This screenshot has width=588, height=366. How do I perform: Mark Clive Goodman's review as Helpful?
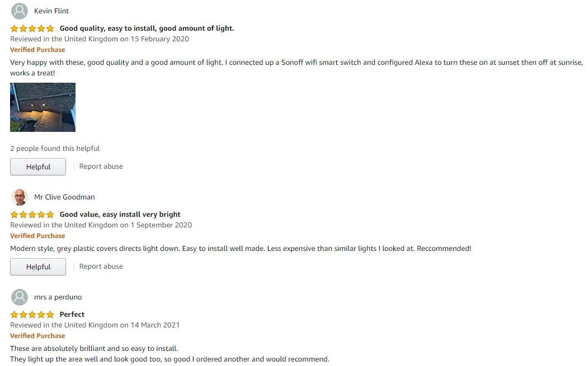click(38, 267)
